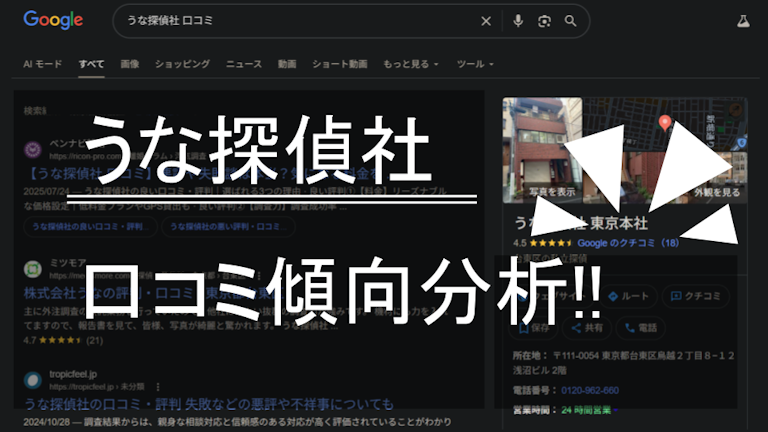
Task: Call the business with the 電話 button
Action: [x=641, y=328]
